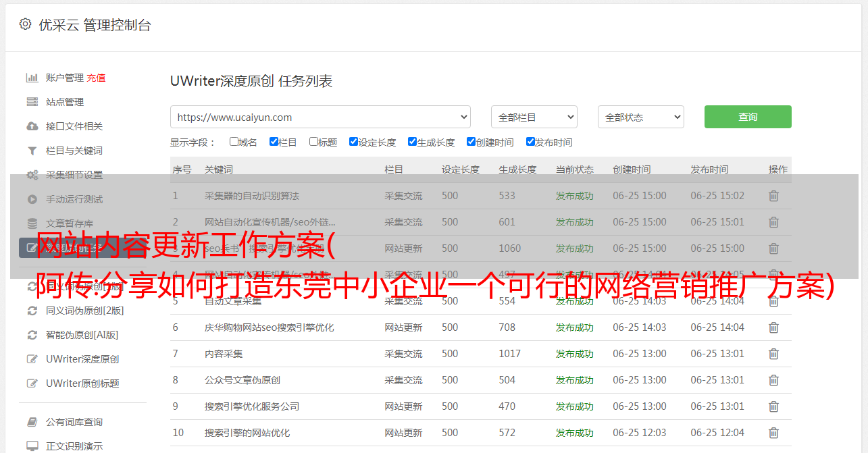Click the server icon for 站点管理

pyautogui.click(x=32, y=102)
